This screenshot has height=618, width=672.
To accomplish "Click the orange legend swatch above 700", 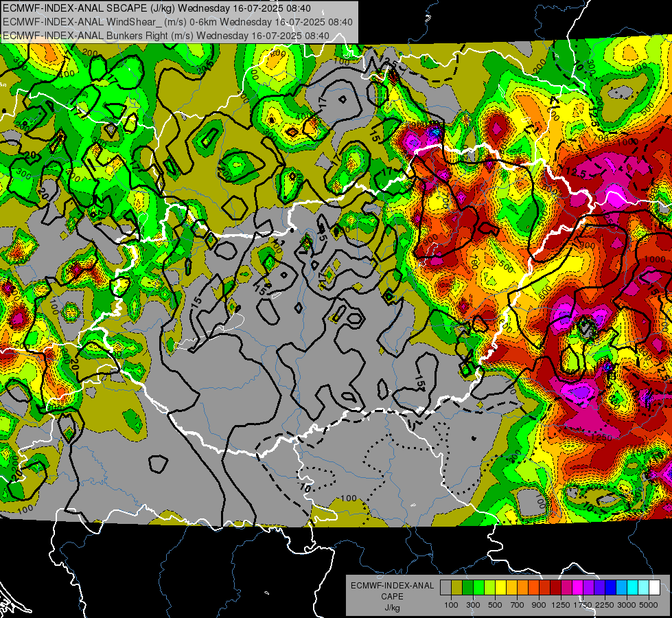I will [x=522, y=587].
